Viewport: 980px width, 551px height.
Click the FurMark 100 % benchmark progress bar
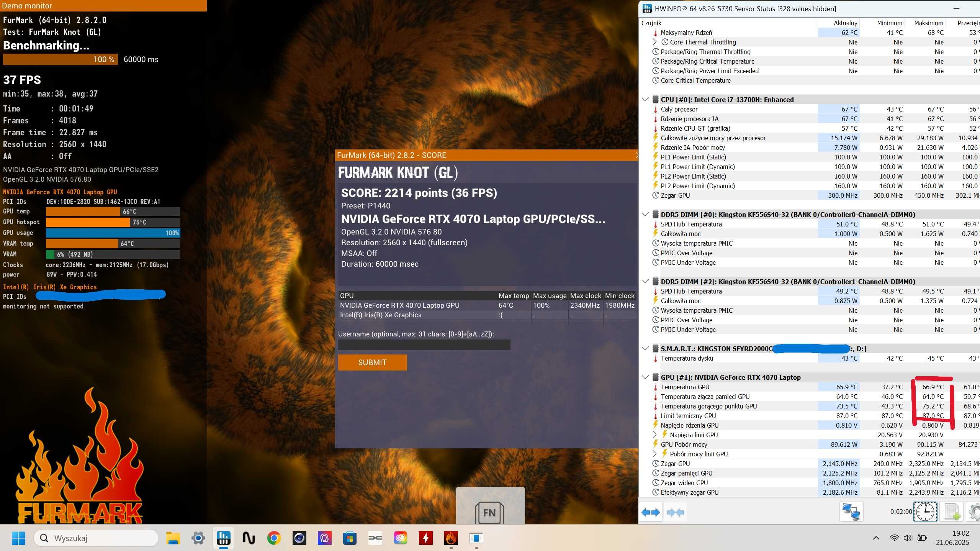[61, 59]
